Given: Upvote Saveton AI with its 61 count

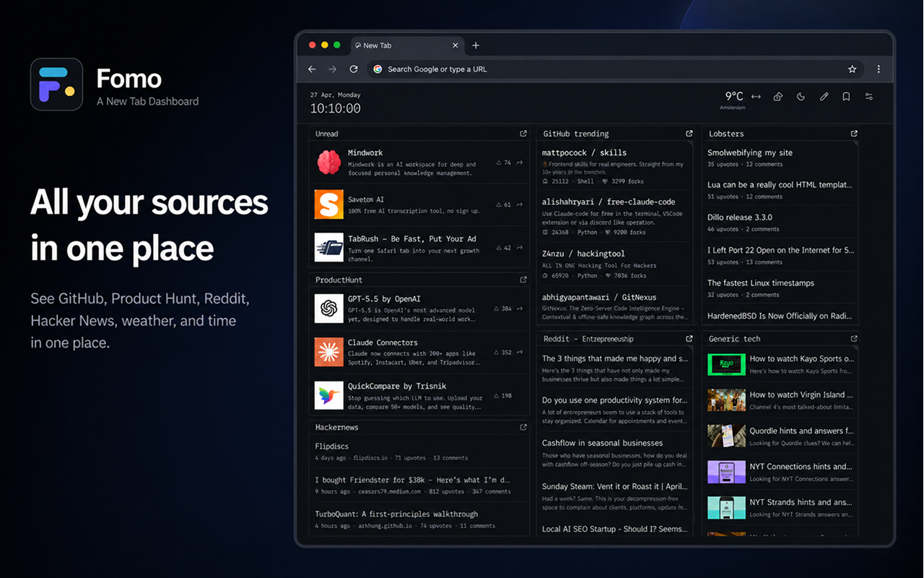Looking at the screenshot, I should click(503, 204).
